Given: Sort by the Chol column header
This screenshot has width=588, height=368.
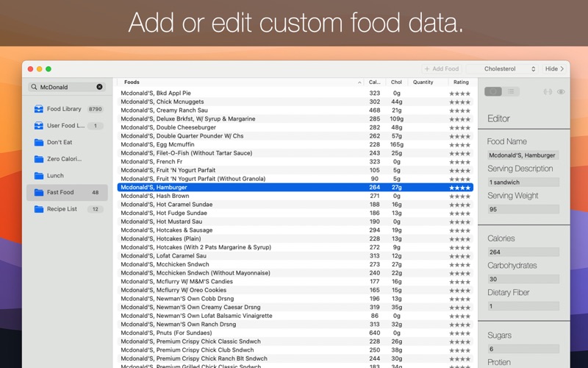Looking at the screenshot, I should pos(396,82).
